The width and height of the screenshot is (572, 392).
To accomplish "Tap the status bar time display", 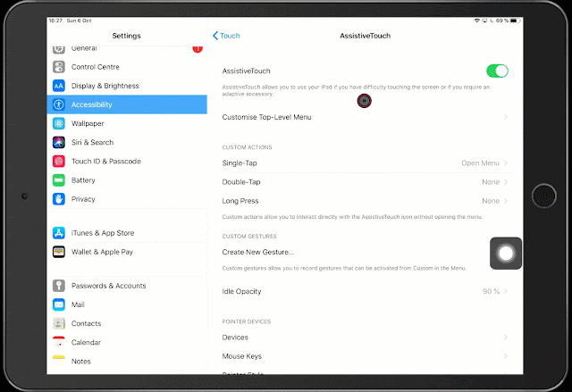I will click(55, 21).
